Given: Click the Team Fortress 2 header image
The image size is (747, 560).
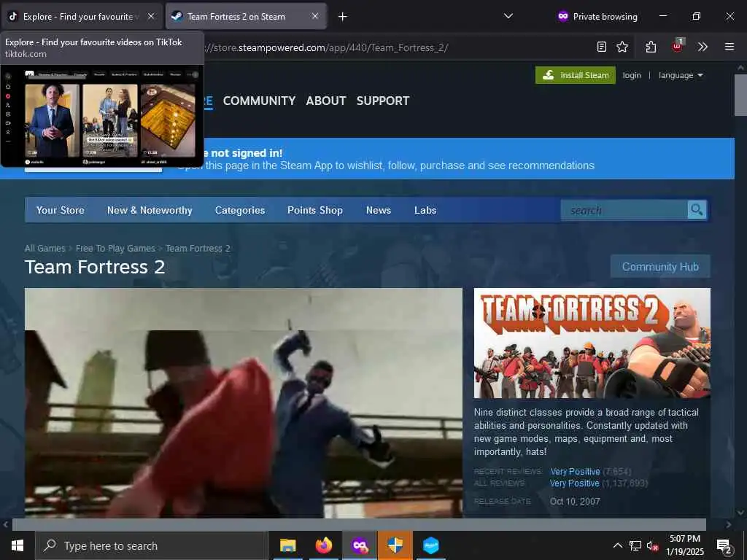Looking at the screenshot, I should [x=592, y=343].
